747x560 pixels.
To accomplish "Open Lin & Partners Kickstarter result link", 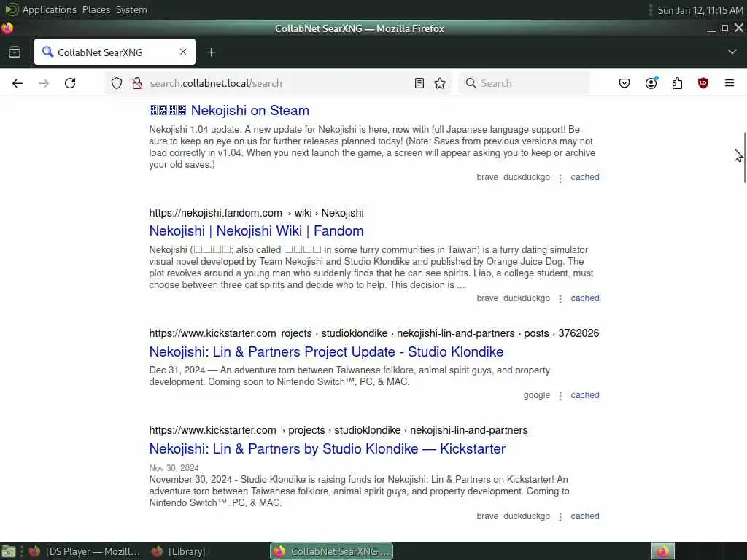I will coord(328,449).
